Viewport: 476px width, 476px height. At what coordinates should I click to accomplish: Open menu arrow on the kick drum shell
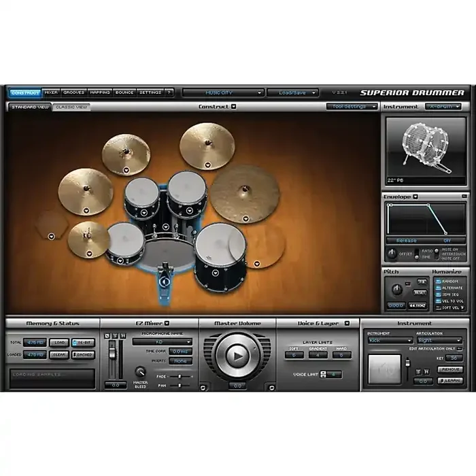(165, 226)
